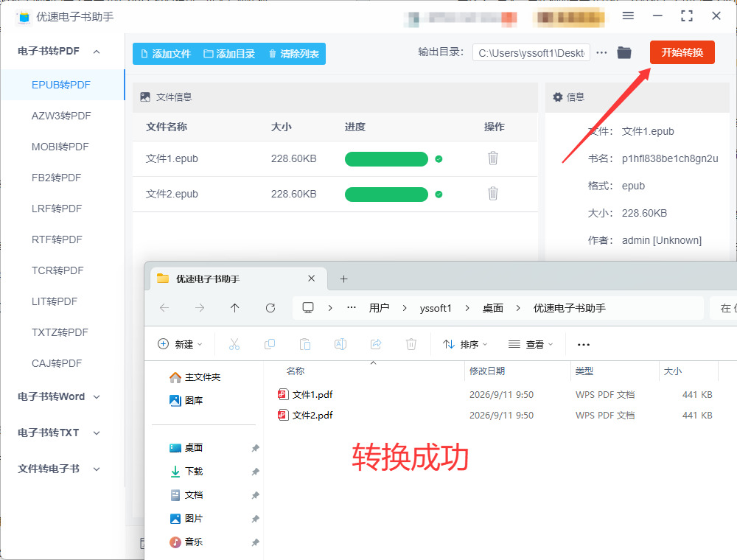This screenshot has height=560, width=737.
Task: Click the Share icon in Explorer toolbar
Action: pos(376,344)
